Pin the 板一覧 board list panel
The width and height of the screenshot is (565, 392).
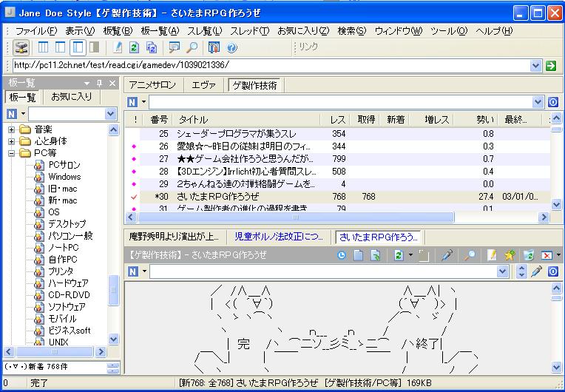(100, 84)
